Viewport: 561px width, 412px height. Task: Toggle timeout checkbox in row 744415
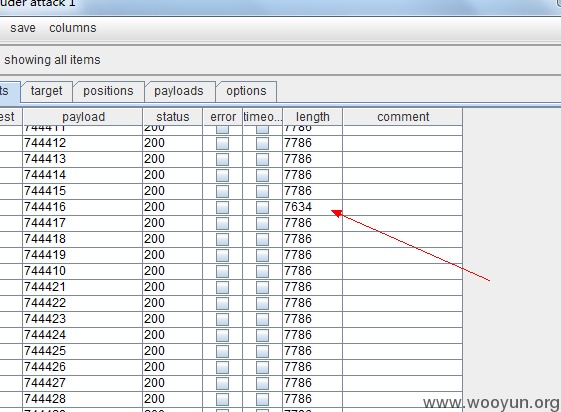point(262,191)
